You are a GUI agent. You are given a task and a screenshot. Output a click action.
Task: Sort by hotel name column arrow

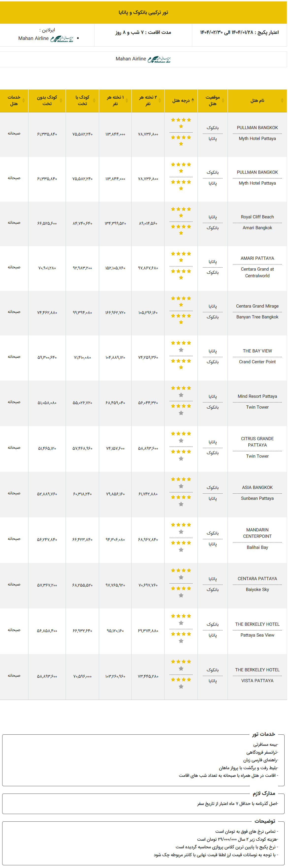[282, 100]
